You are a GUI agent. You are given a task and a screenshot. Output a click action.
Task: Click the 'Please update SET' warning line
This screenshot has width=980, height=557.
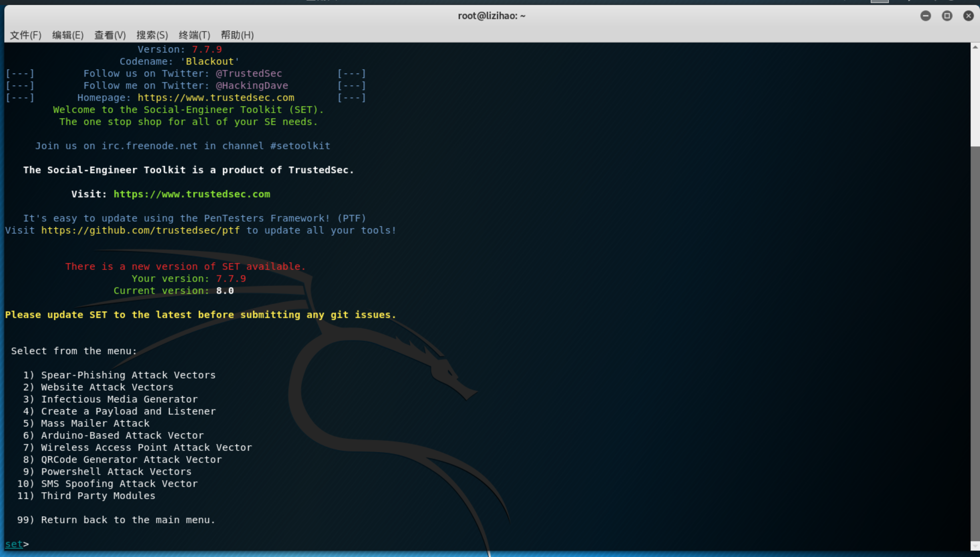pos(201,315)
